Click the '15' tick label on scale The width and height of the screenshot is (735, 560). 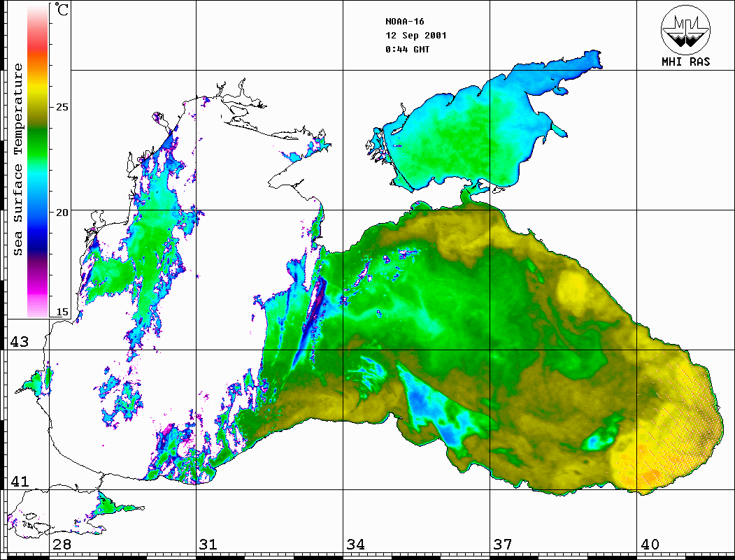coord(62,312)
